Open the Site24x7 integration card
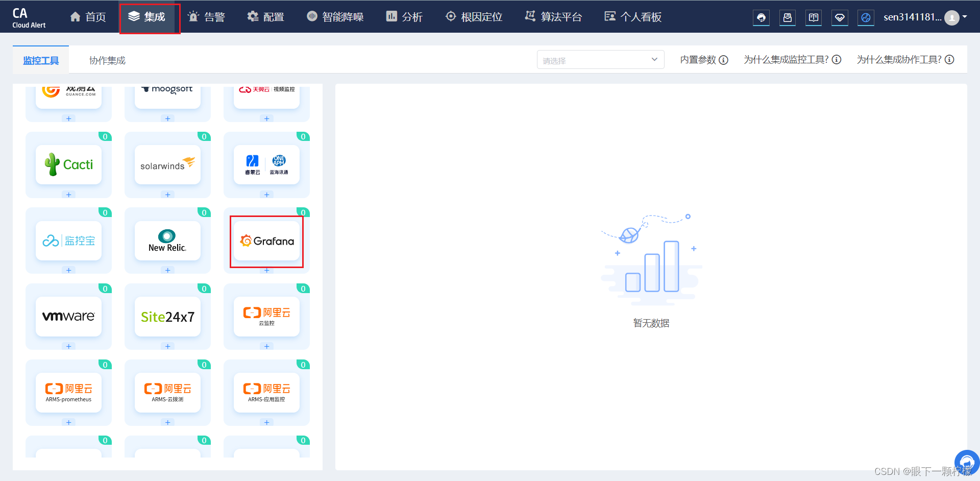 (x=167, y=317)
